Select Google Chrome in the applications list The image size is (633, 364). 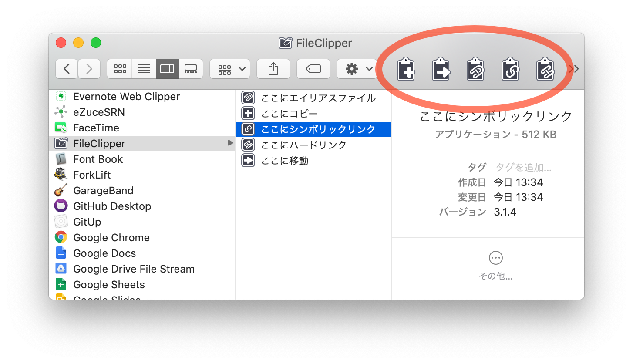[x=111, y=237]
